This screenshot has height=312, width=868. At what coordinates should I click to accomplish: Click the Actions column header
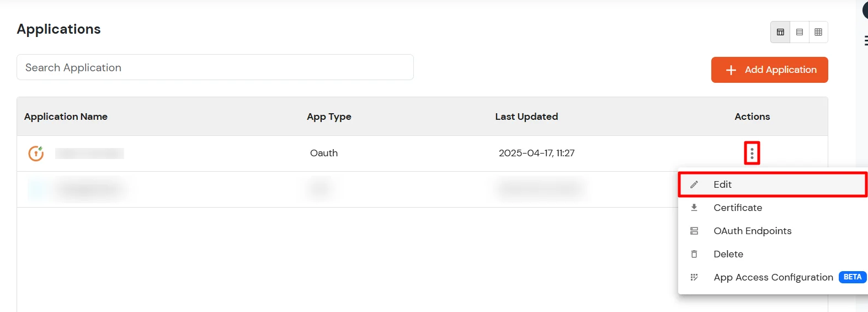[752, 117]
